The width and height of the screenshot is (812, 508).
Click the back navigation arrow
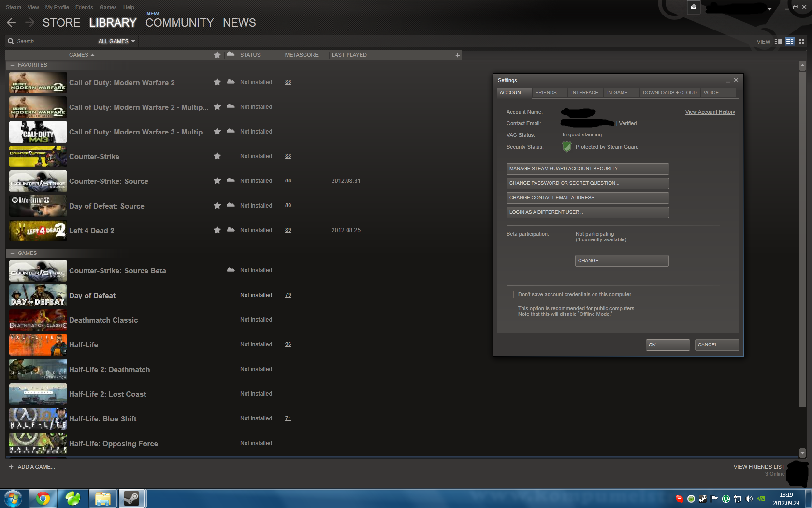tap(12, 23)
